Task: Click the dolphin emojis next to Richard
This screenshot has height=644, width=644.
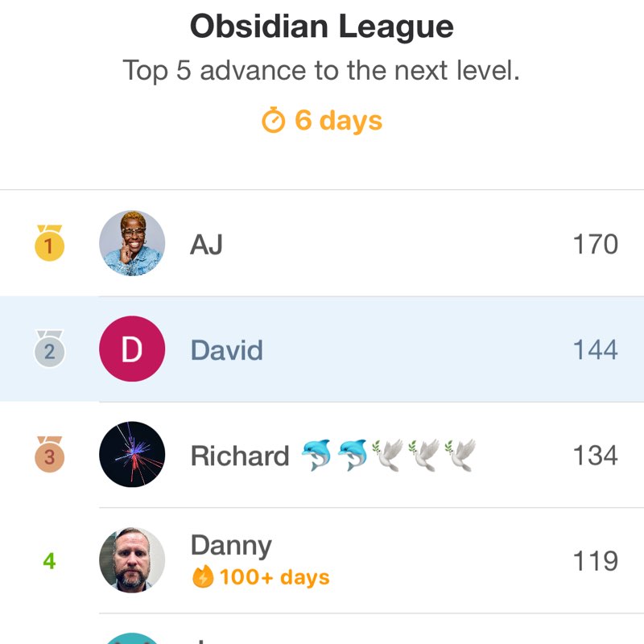Action: click(334, 454)
